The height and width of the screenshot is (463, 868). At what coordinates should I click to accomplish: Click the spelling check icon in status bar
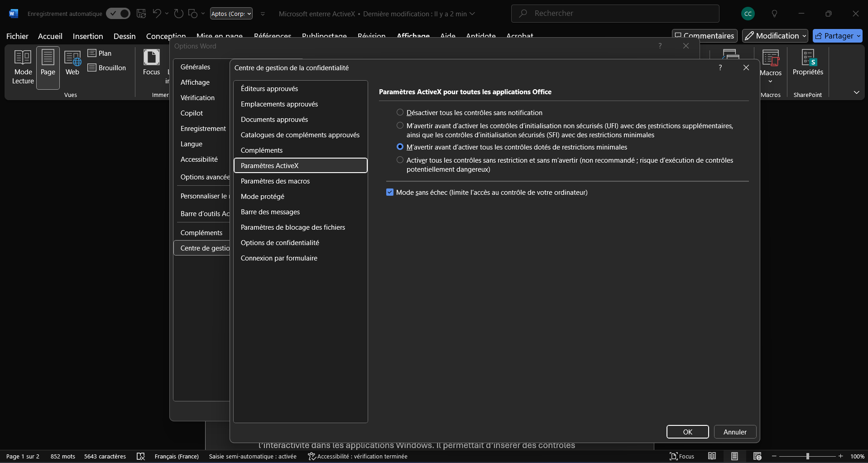pos(141,456)
